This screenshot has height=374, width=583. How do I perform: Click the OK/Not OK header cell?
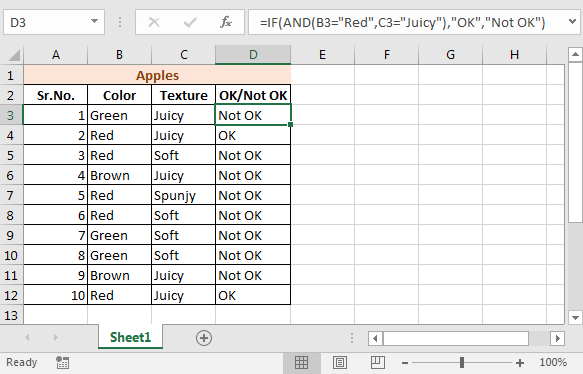click(x=253, y=96)
